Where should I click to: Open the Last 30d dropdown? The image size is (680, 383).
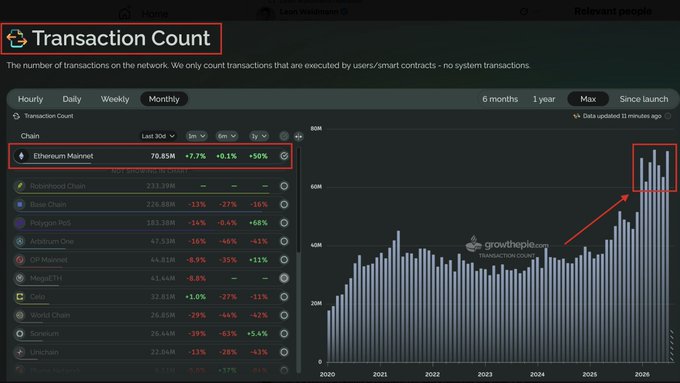(x=158, y=136)
